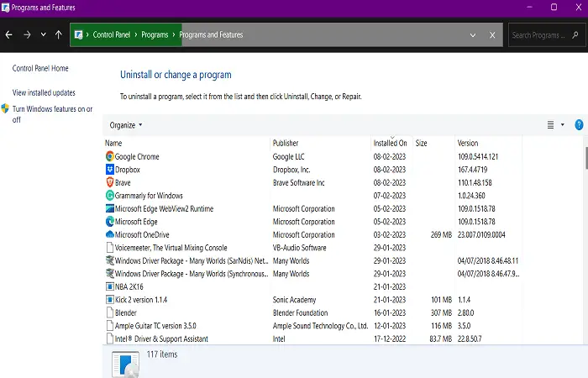This screenshot has width=588, height=378.
Task: Open the recent locations dropdown
Action: coord(44,34)
